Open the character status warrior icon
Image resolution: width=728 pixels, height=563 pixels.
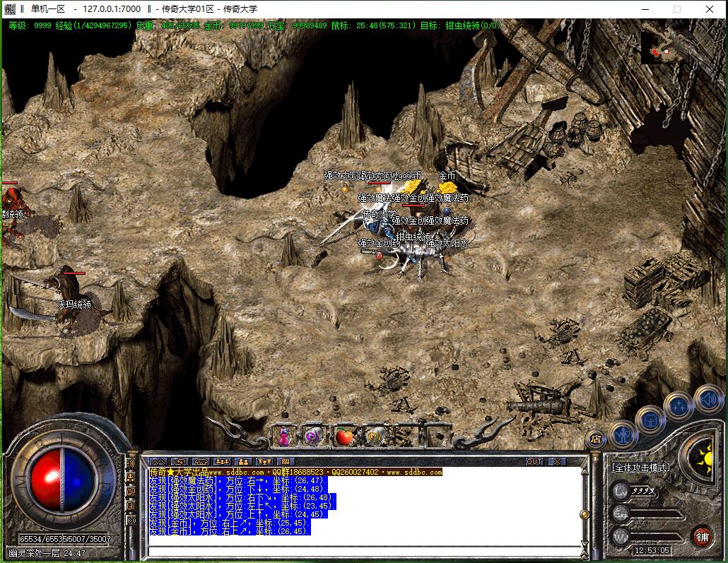pos(622,435)
